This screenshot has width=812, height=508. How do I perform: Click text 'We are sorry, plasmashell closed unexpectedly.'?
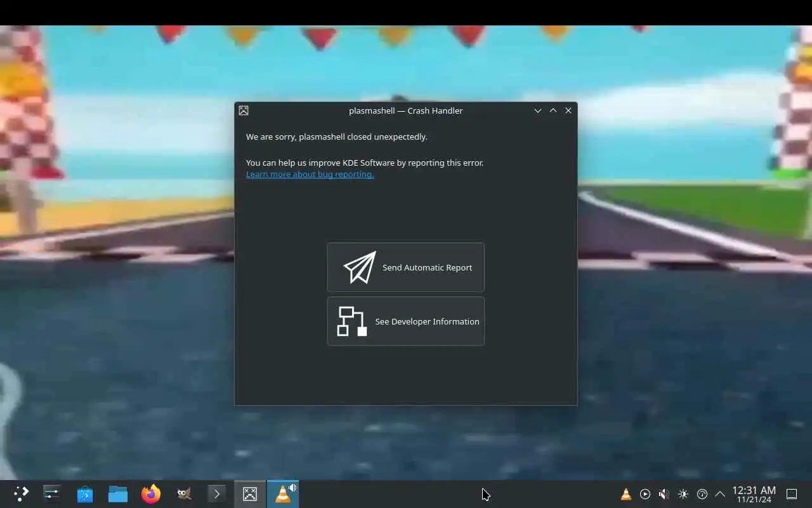coord(337,137)
